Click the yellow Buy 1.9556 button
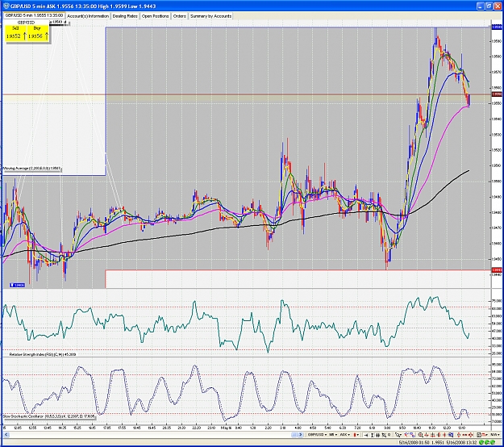 38,33
